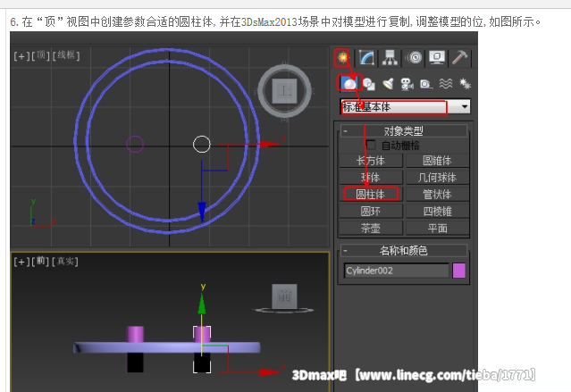Click the 长方体 button
Image resolution: width=571 pixels, height=392 pixels.
[371, 161]
